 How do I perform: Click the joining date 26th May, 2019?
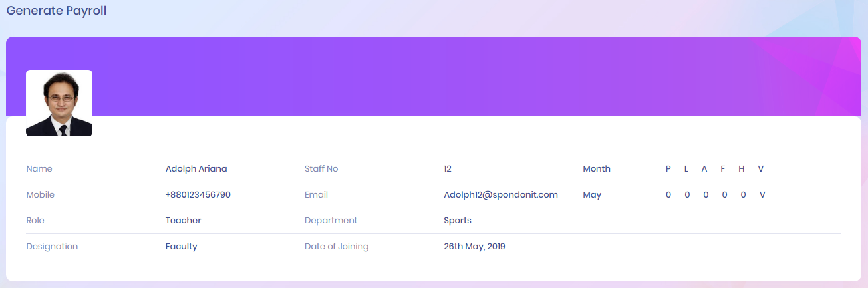coord(474,247)
